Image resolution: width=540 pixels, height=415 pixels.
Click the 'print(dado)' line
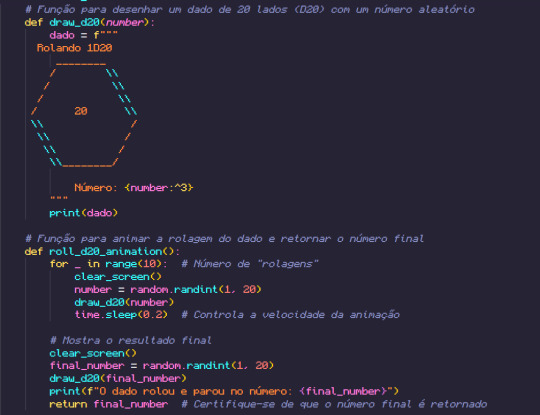pyautogui.click(x=83, y=213)
